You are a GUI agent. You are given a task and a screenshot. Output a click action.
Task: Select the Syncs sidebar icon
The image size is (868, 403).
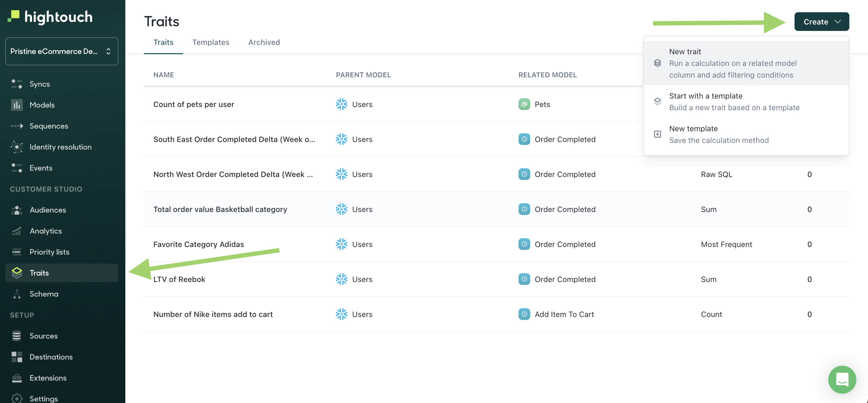coord(17,84)
